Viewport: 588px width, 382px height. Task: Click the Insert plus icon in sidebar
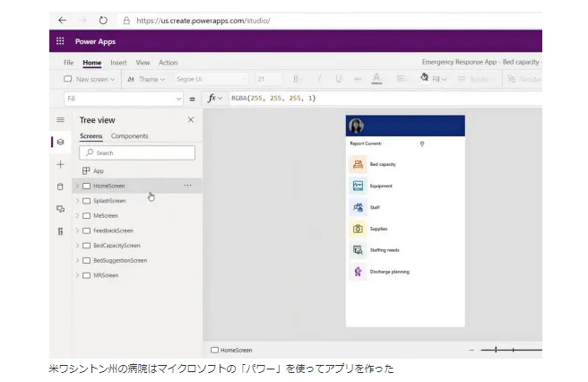pyautogui.click(x=60, y=164)
